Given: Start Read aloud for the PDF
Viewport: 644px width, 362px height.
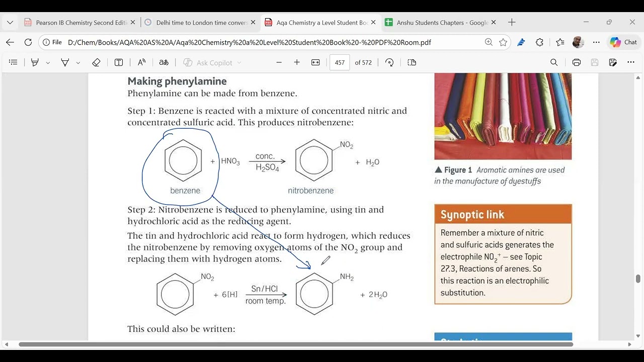Looking at the screenshot, I should 142,62.
